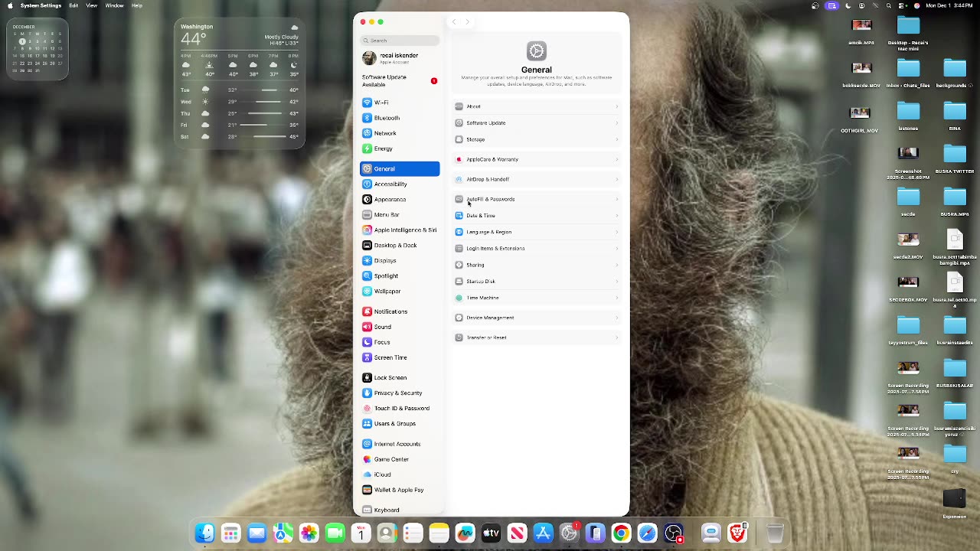Open Touch ID & Password settings
Screen dimensions: 980x551
point(400,408)
